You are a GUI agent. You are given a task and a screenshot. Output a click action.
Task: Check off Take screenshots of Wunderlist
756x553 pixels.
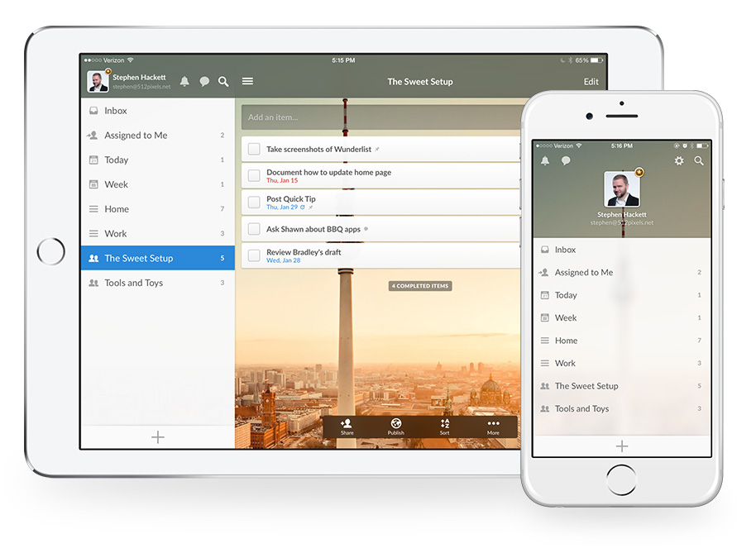254,150
